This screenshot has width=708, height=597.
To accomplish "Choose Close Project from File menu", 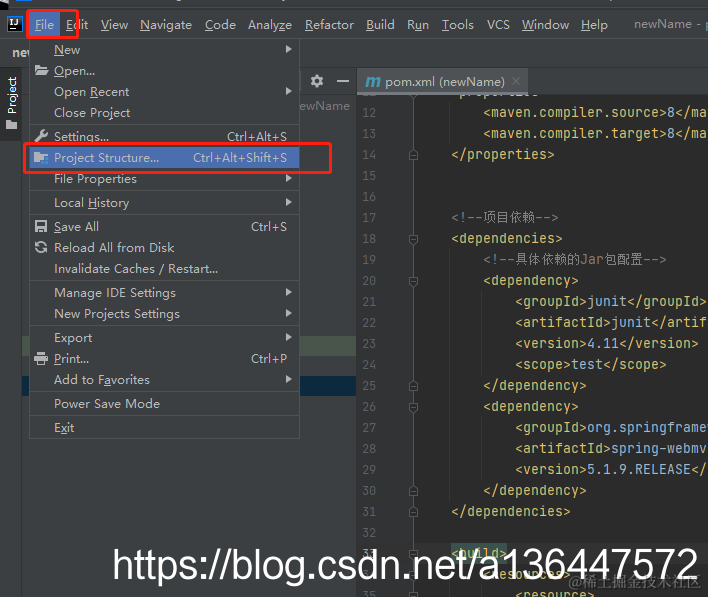I will pyautogui.click(x=165, y=112).
